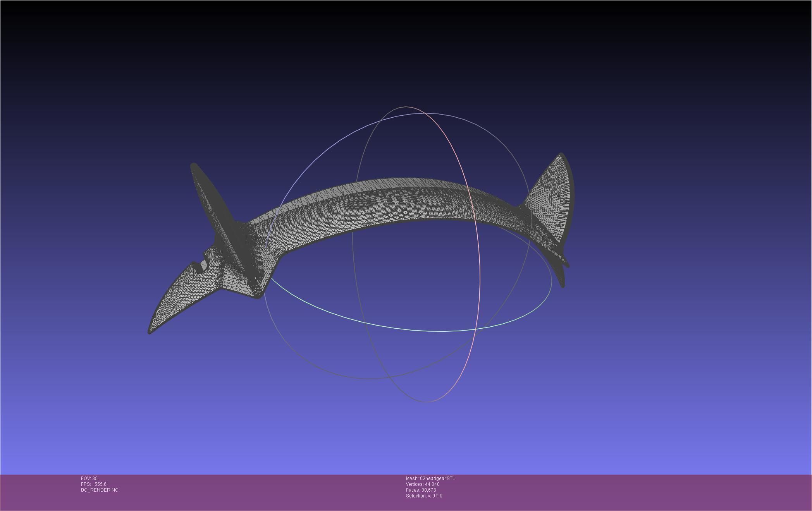
Task: Click the BO_RENDERING status text
Action: (x=100, y=490)
